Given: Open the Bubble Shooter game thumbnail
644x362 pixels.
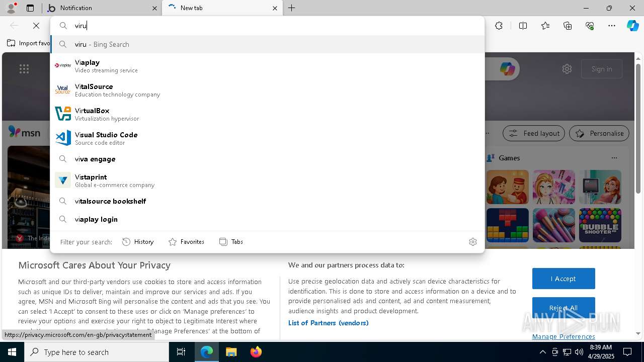Looking at the screenshot, I should pos(600,225).
